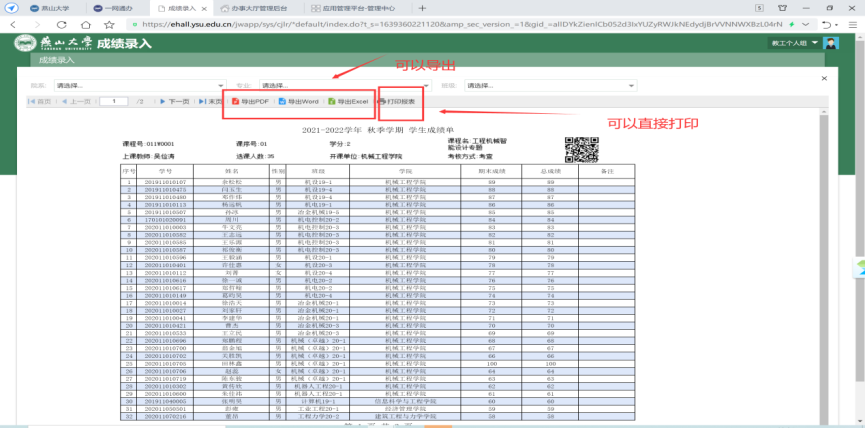The width and height of the screenshot is (865, 428).
Task: Open the 班级 dropdown
Action: (548, 86)
